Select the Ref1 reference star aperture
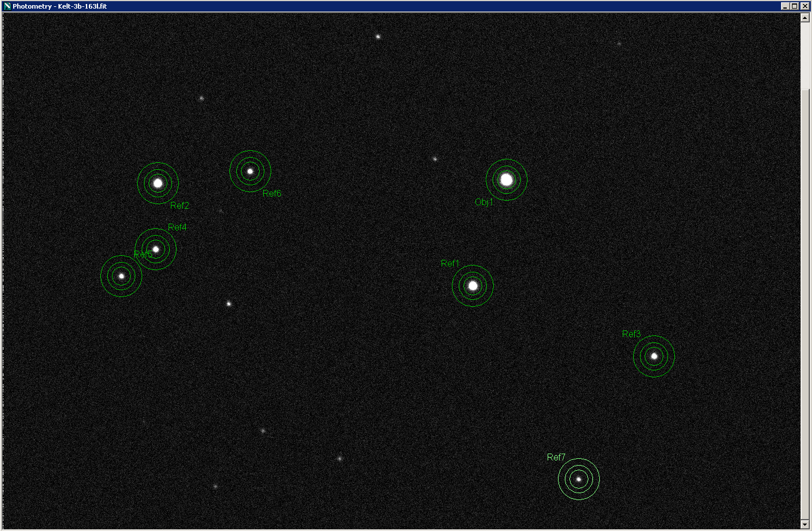This screenshot has width=812, height=531. click(x=473, y=286)
